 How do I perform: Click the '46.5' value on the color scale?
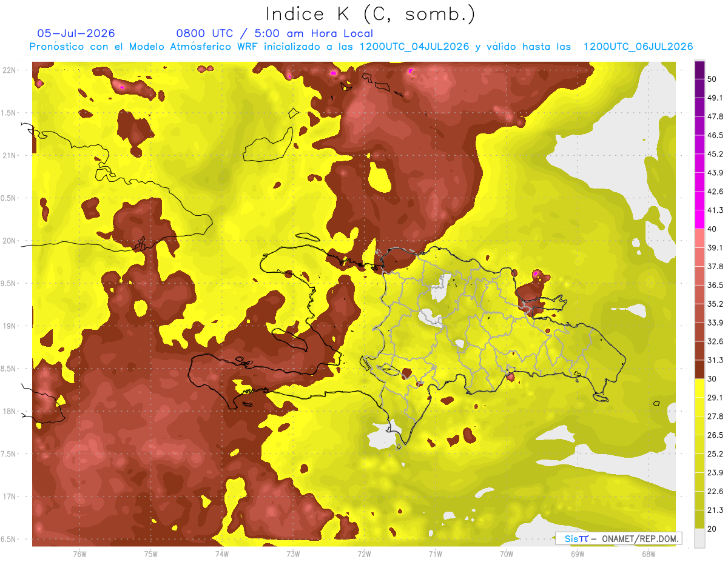point(715,135)
